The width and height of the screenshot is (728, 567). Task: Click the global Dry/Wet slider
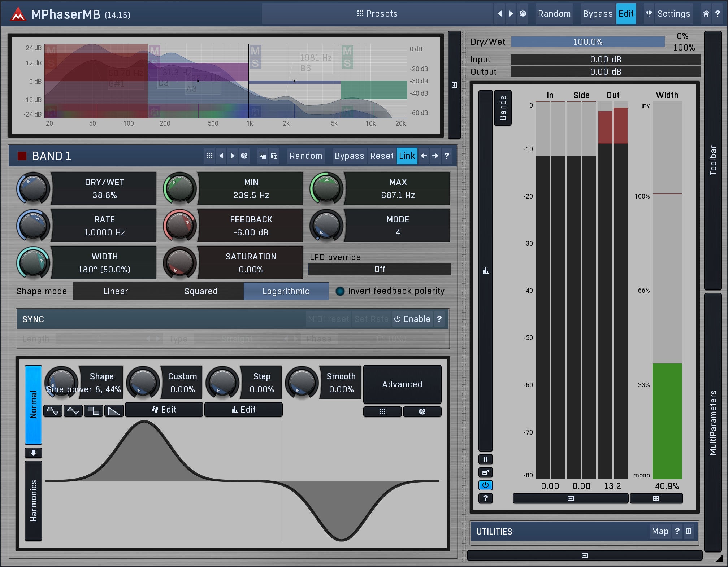(x=588, y=42)
